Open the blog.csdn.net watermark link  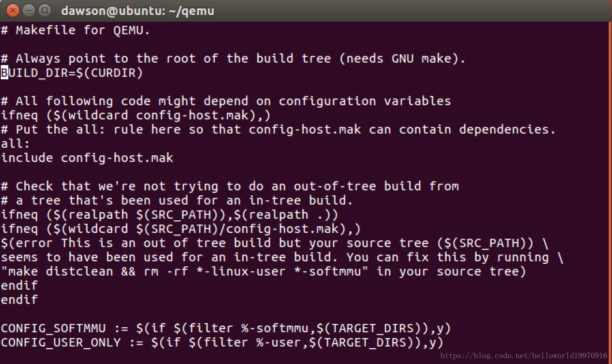523,356
